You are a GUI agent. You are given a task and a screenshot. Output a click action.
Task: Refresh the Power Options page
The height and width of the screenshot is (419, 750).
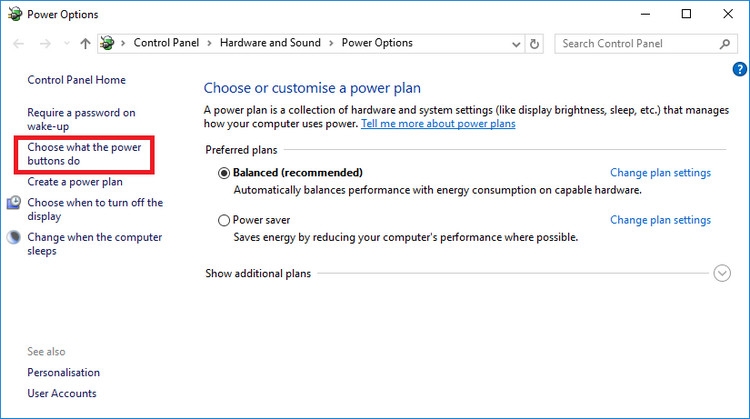coord(535,44)
